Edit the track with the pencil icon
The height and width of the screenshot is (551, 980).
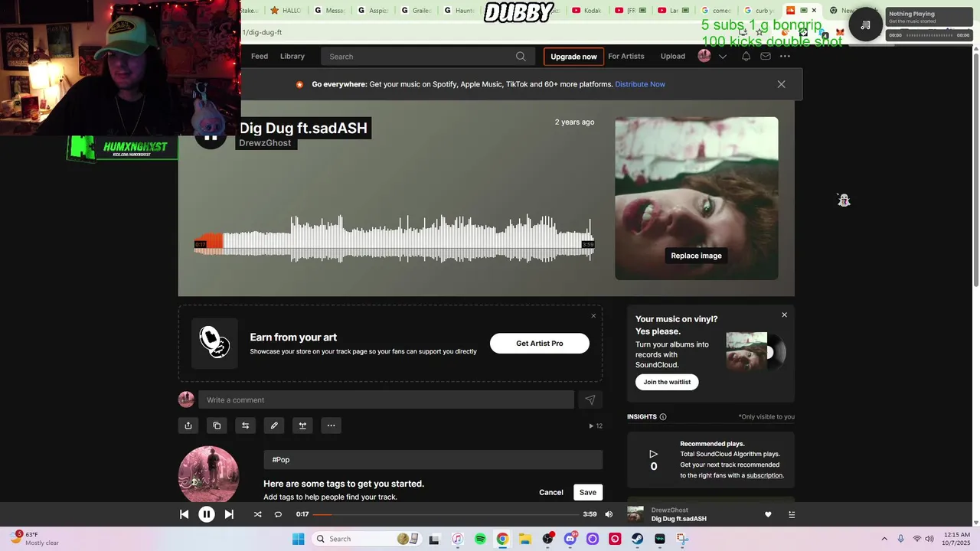pyautogui.click(x=274, y=425)
